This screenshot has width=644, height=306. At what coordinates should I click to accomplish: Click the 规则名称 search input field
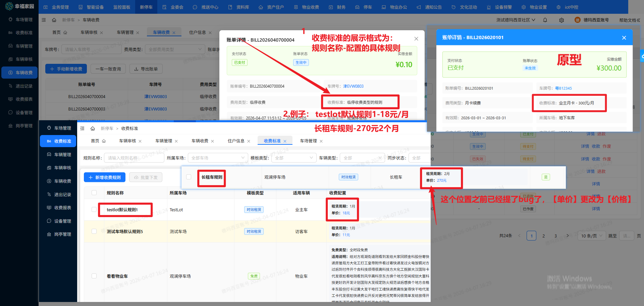tap(133, 158)
